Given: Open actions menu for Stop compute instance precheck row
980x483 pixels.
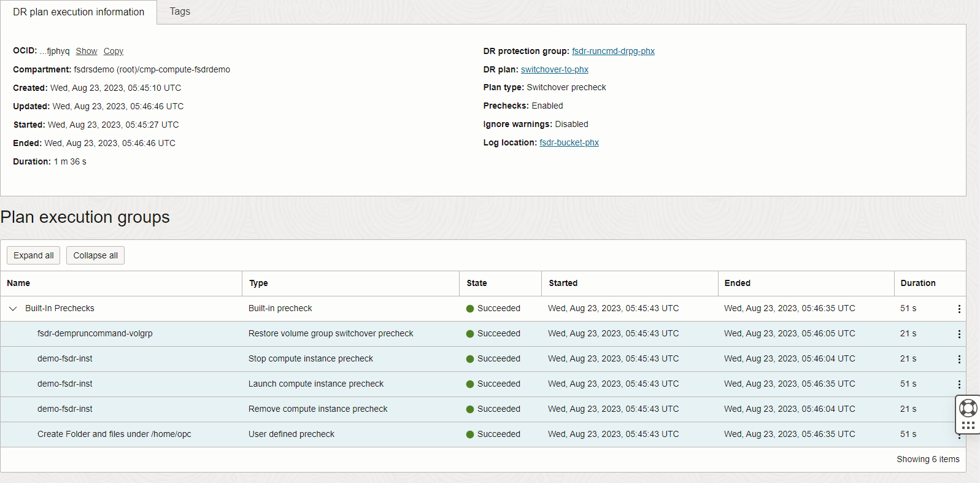Looking at the screenshot, I should [x=959, y=359].
